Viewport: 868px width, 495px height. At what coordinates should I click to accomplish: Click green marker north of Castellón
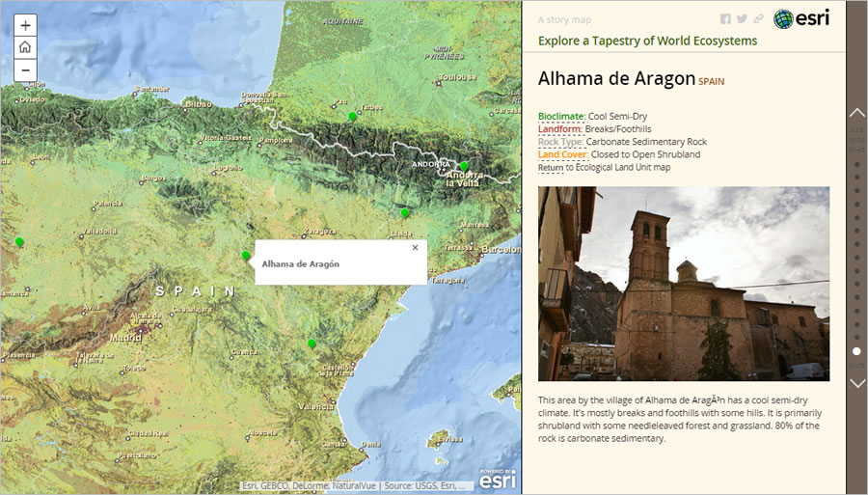pyautogui.click(x=312, y=344)
